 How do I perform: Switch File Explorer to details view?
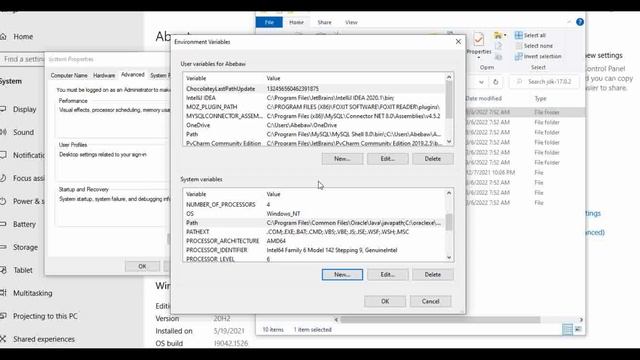pyautogui.click(x=567, y=329)
